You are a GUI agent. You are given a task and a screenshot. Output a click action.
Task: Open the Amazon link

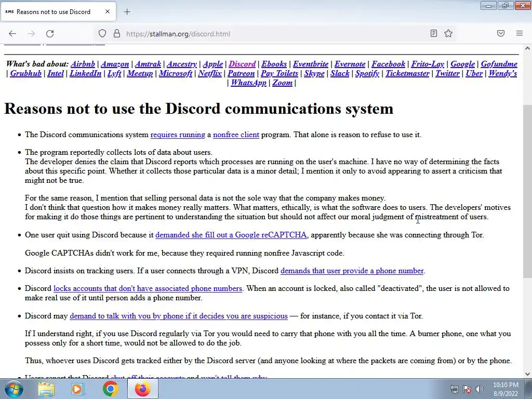coord(115,64)
